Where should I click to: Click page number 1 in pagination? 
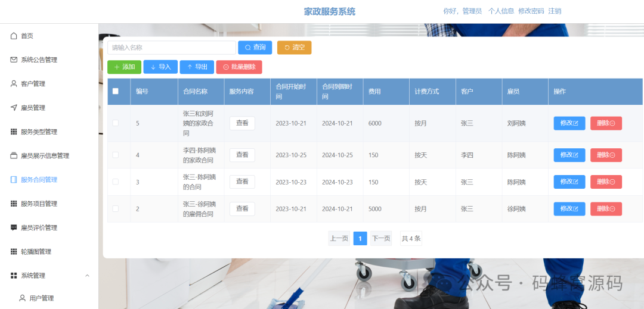(x=360, y=239)
